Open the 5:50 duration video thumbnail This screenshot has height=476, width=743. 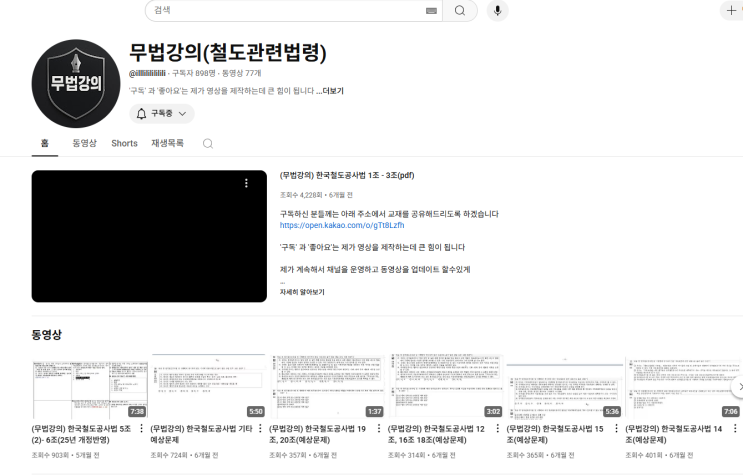208,386
